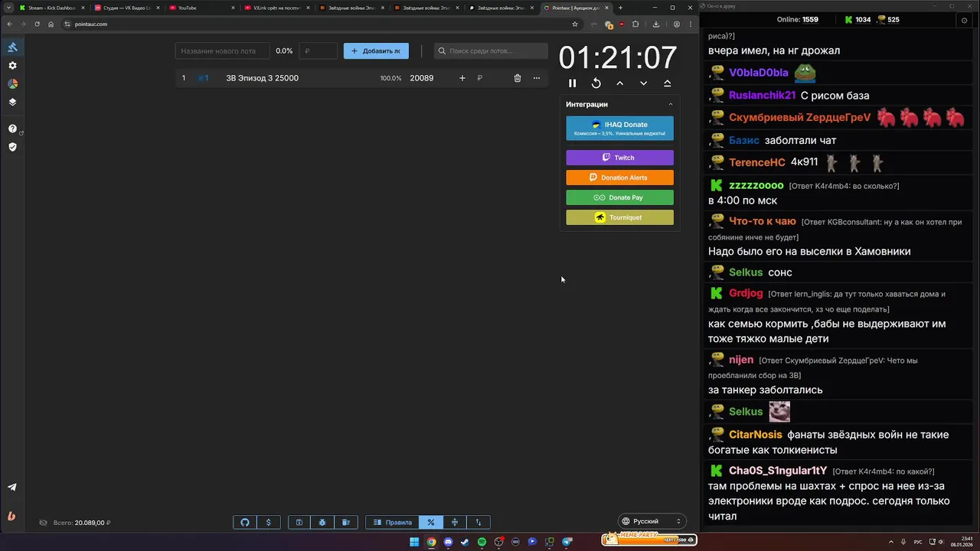
Task: Toggle the total sum visibility eye icon
Action: click(x=44, y=523)
